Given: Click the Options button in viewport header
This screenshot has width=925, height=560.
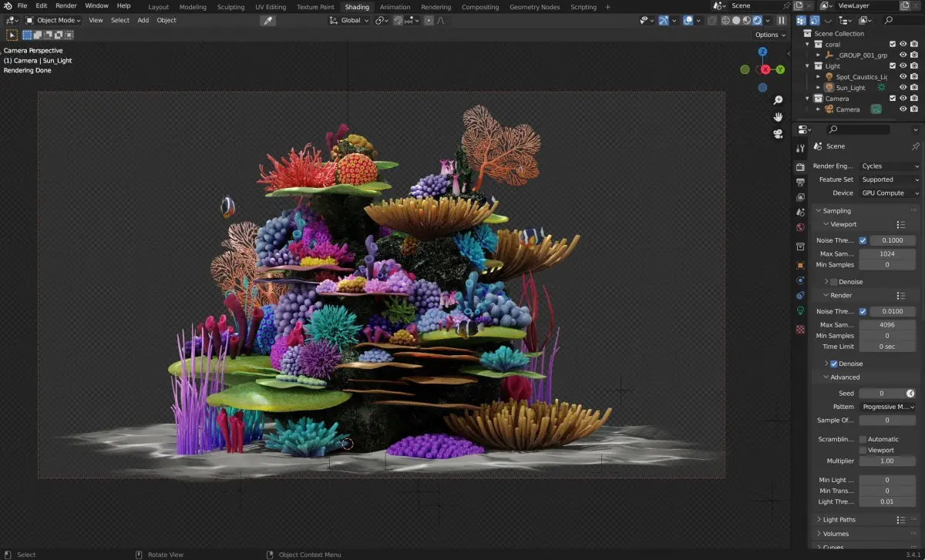Looking at the screenshot, I should tap(769, 35).
